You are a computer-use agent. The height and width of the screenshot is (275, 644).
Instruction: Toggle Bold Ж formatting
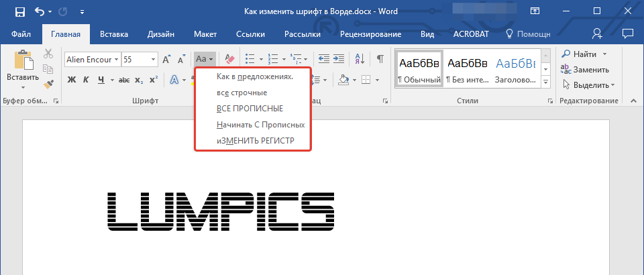coord(71,80)
